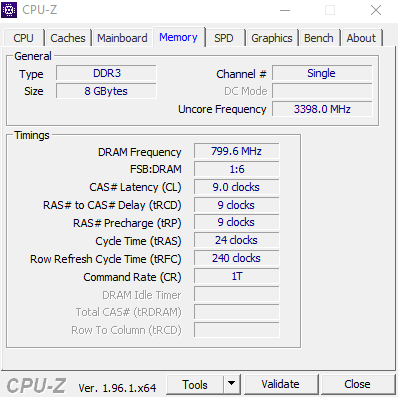Click the Cycle Time (tRAS) label
Screen dimensions: 398x397
[x=138, y=241]
